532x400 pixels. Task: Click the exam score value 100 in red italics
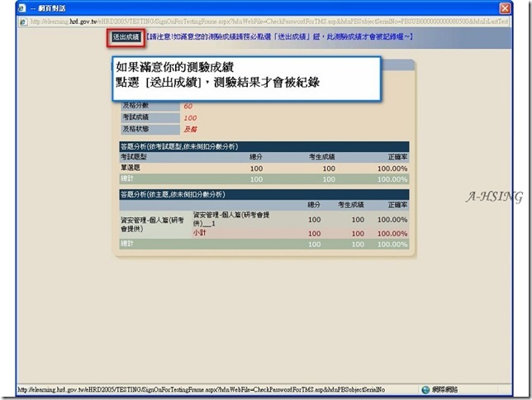pyautogui.click(x=190, y=118)
